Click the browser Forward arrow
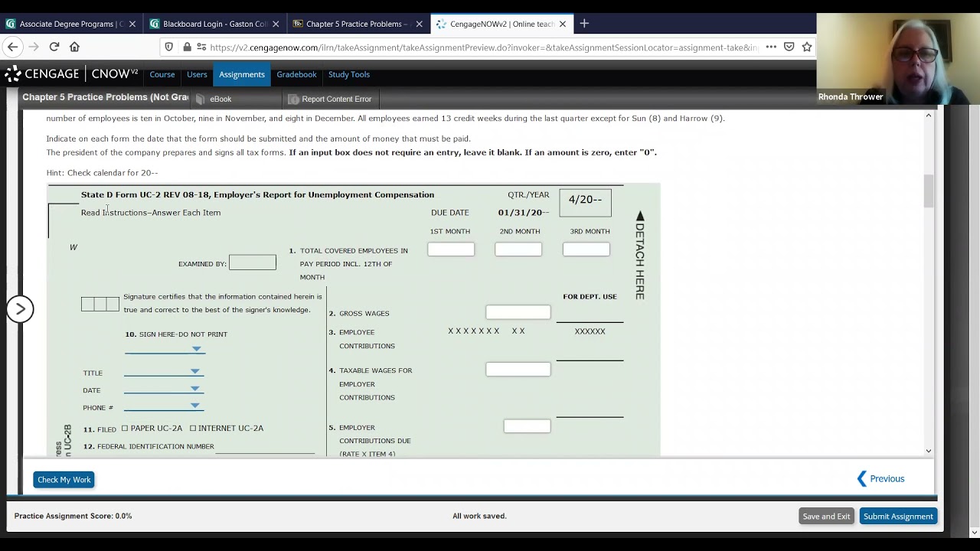Screen dimensions: 980x551 click(33, 47)
